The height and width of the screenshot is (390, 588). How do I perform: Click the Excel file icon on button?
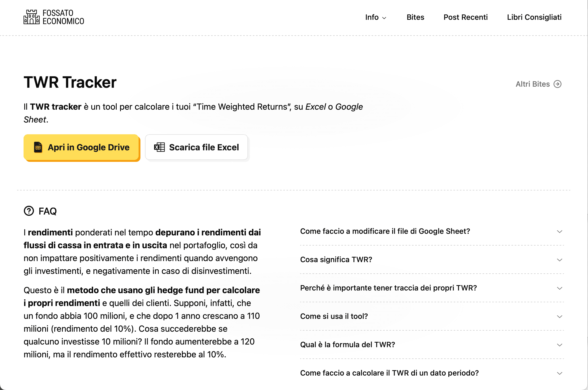pyautogui.click(x=159, y=147)
